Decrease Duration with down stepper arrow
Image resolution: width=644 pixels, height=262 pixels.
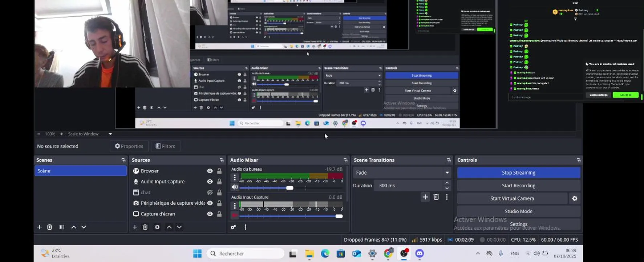coord(447,188)
